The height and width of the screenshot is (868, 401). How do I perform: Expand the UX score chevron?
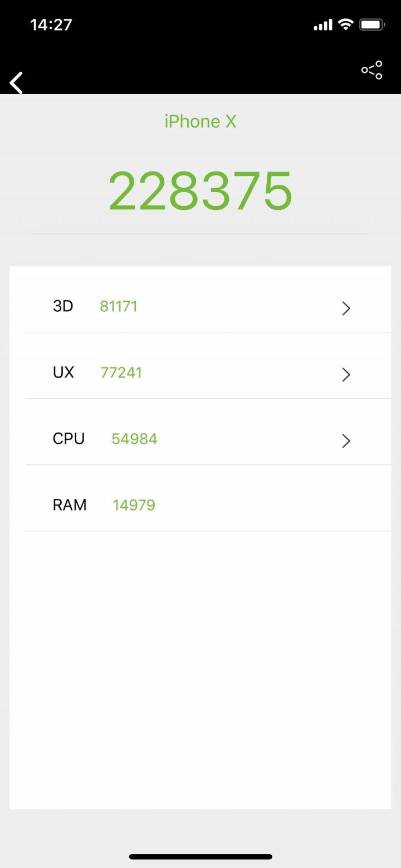click(346, 375)
